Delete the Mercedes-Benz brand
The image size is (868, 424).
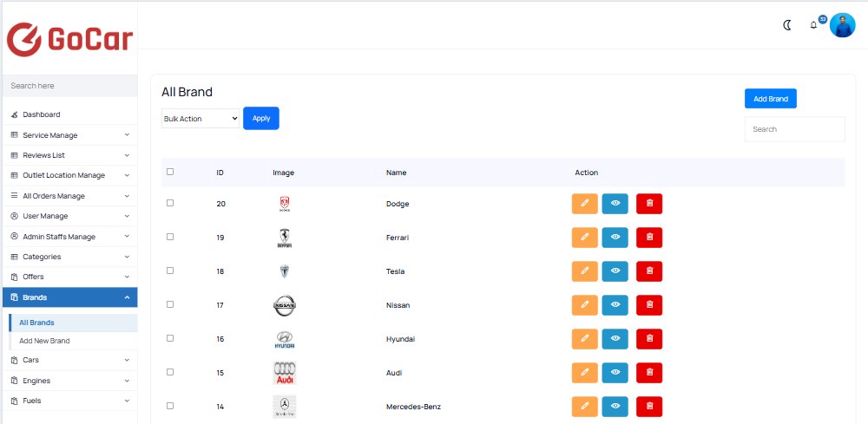(649, 407)
